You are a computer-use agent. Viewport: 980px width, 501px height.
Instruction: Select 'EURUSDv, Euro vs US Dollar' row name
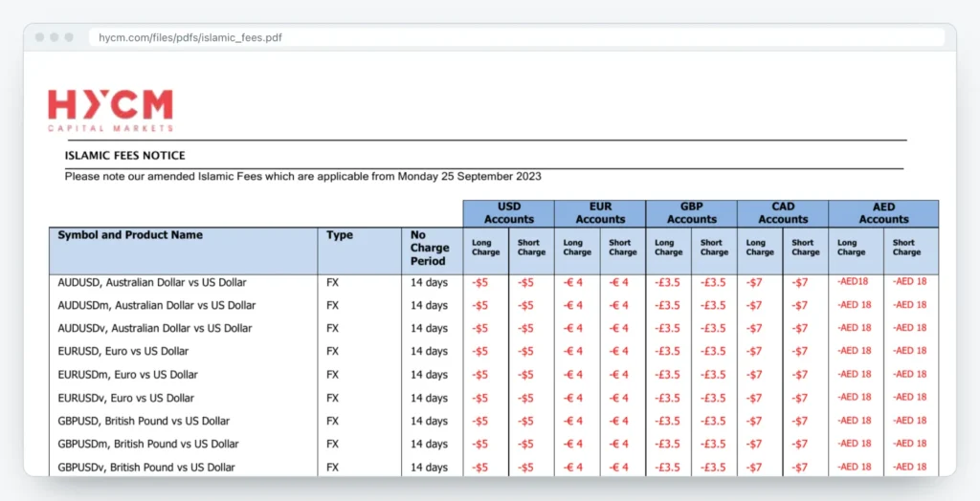pyautogui.click(x=125, y=398)
